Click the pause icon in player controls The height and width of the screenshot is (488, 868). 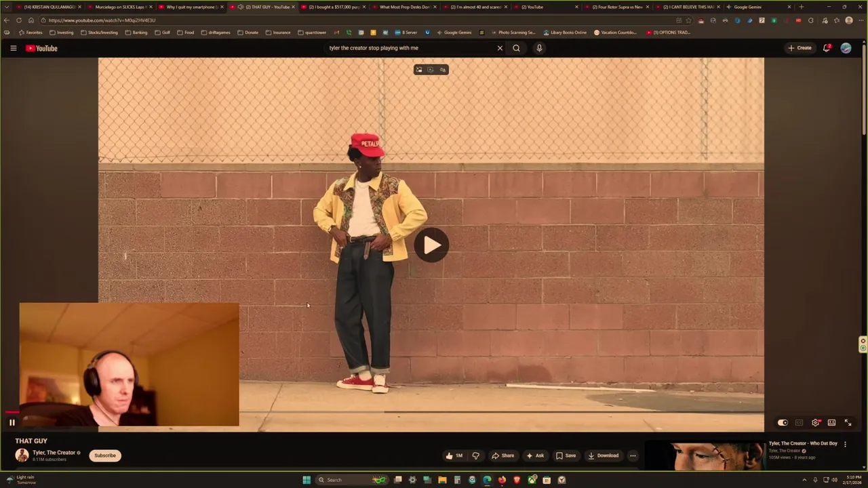12,422
